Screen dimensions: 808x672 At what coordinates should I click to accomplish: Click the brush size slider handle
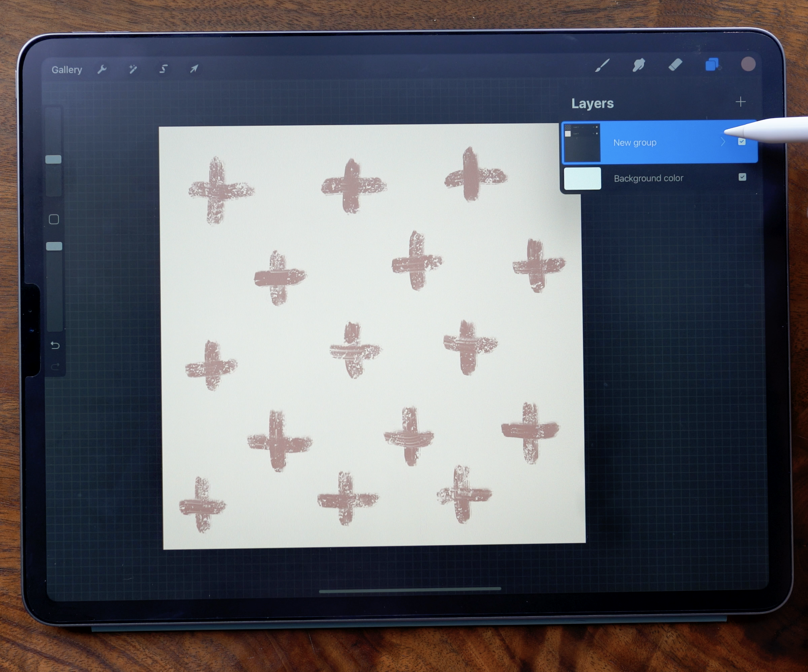[53, 159]
